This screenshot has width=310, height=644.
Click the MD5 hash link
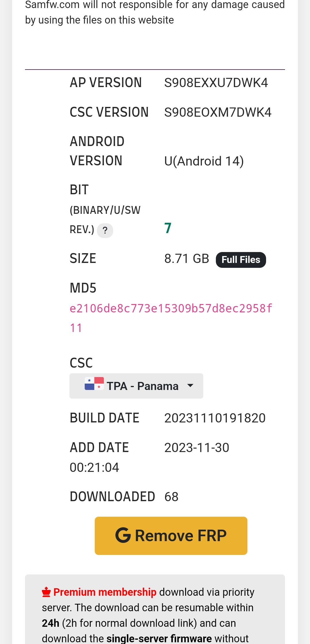(171, 309)
